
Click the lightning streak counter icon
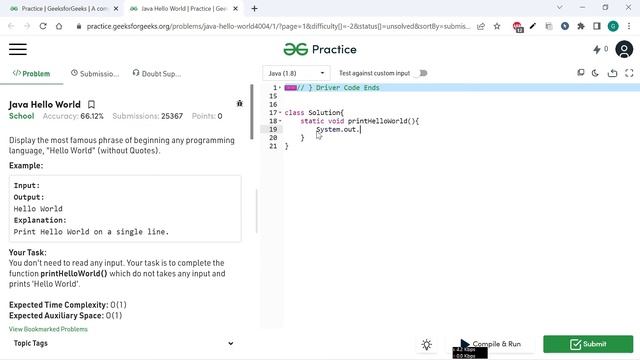coord(597,49)
